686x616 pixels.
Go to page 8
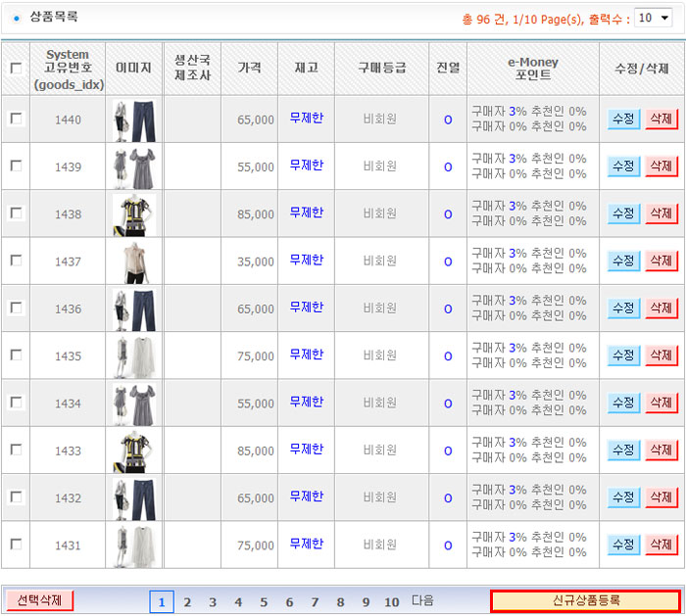click(x=340, y=602)
